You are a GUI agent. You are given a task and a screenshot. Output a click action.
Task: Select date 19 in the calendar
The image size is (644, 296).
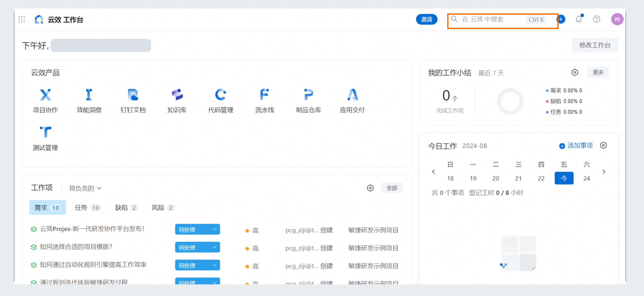pos(473,178)
